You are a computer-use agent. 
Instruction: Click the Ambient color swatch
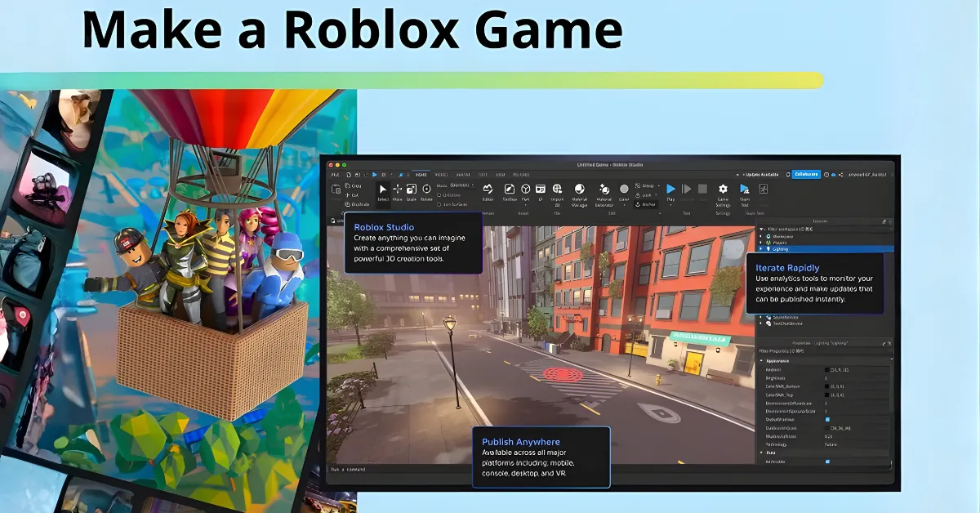[826, 370]
